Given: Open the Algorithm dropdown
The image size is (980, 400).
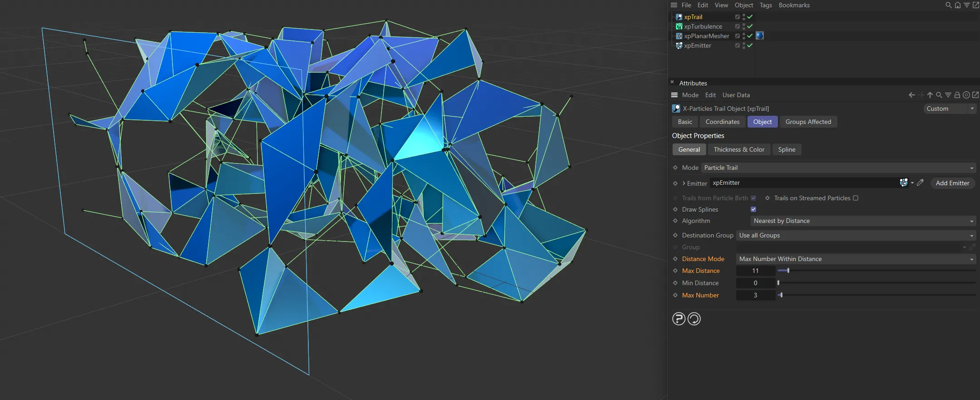Looking at the screenshot, I should coord(863,221).
